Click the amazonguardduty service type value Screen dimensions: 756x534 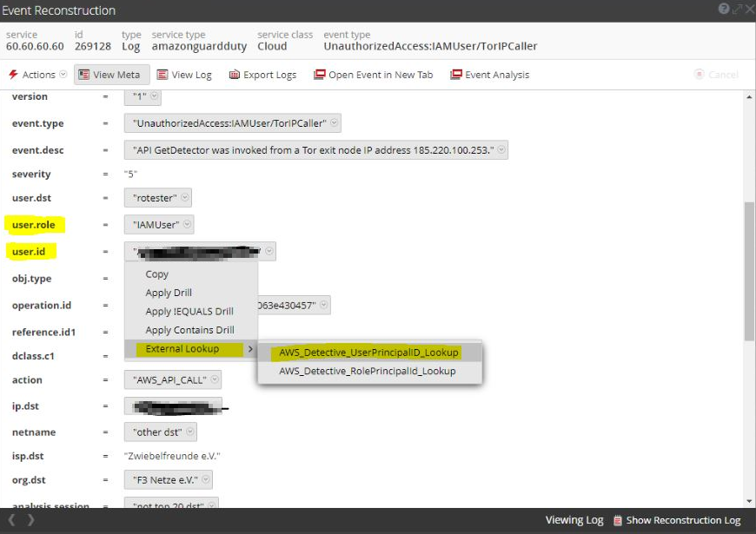tap(199, 46)
